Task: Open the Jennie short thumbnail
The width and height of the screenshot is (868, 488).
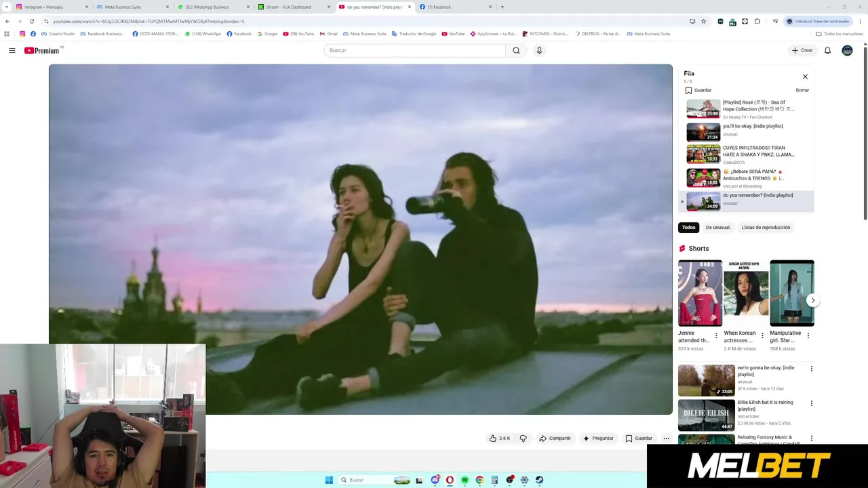Action: [x=700, y=293]
